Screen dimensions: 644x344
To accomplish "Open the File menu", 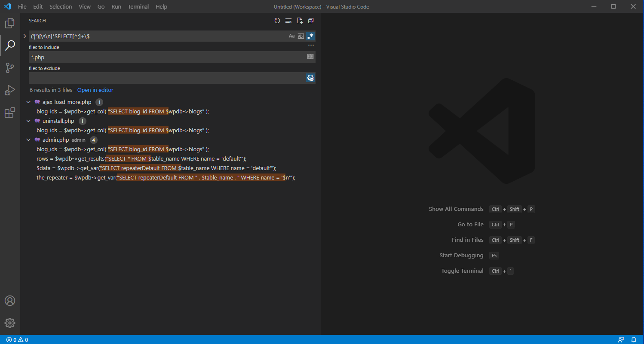I will point(22,7).
